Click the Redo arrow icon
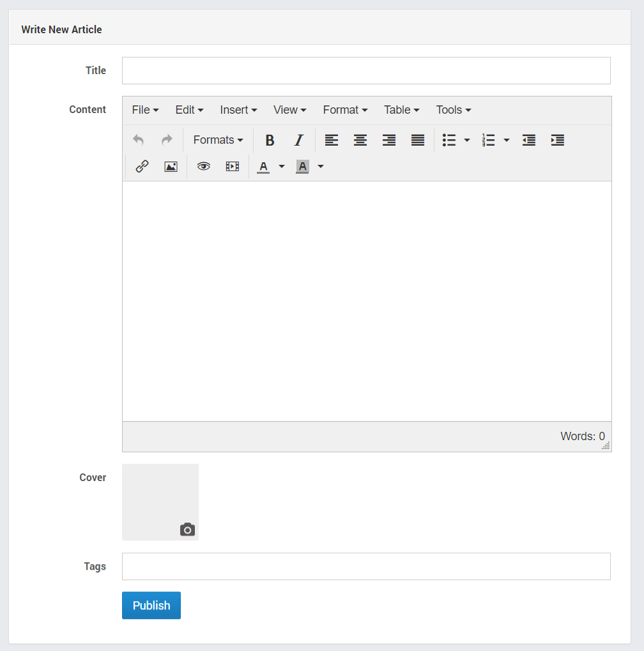644x651 pixels. pos(167,140)
